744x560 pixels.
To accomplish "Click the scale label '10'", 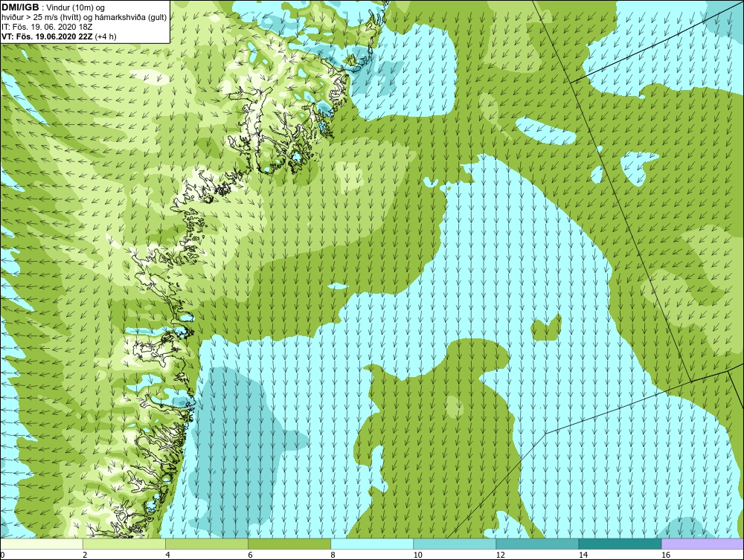I will click(x=417, y=555).
